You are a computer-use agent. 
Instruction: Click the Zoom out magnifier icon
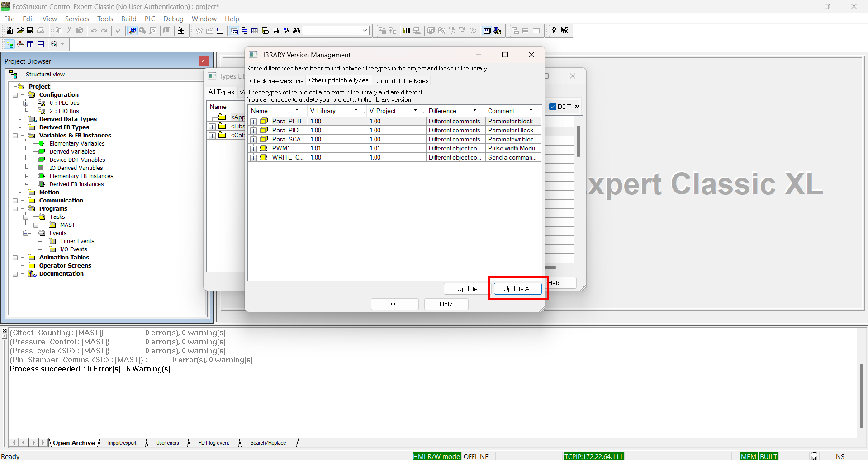[54, 44]
